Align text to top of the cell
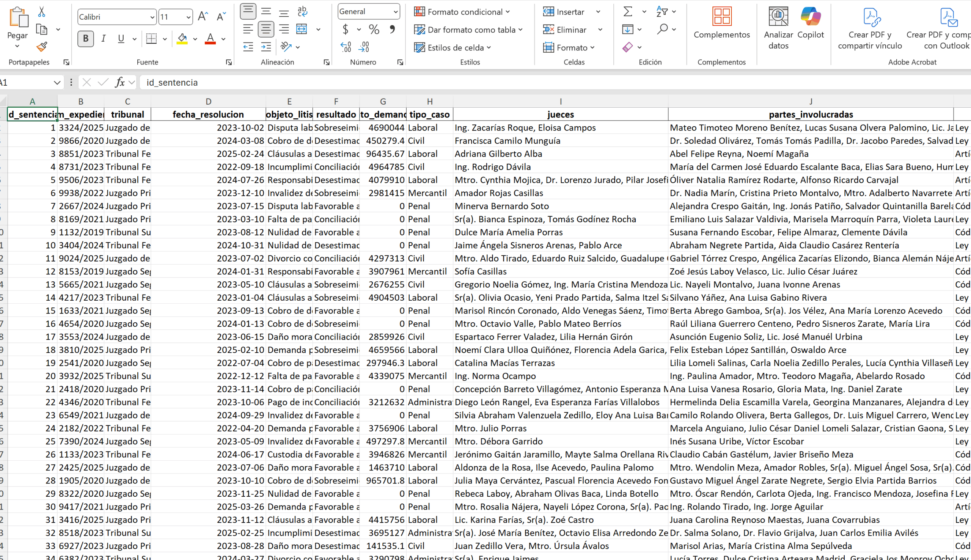The image size is (971, 560). [248, 11]
